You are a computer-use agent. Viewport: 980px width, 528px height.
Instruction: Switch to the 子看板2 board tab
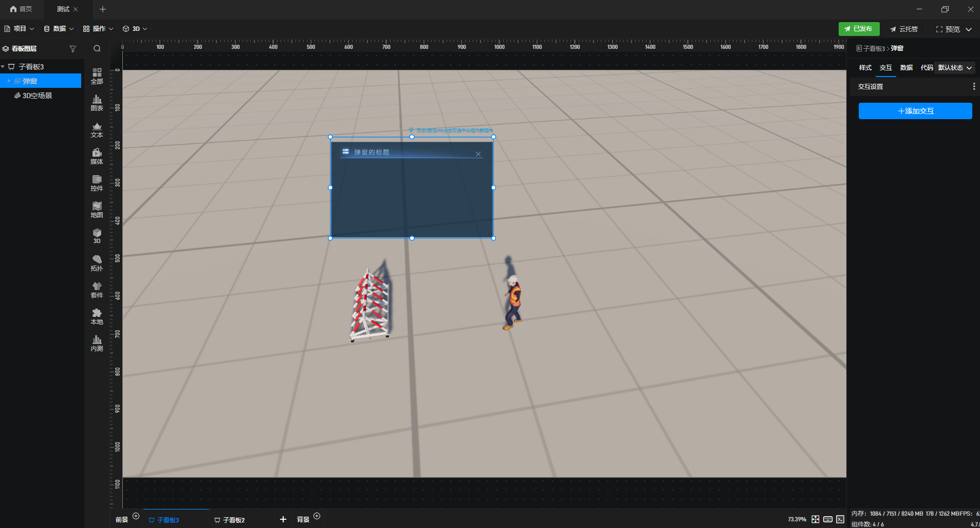click(229, 520)
